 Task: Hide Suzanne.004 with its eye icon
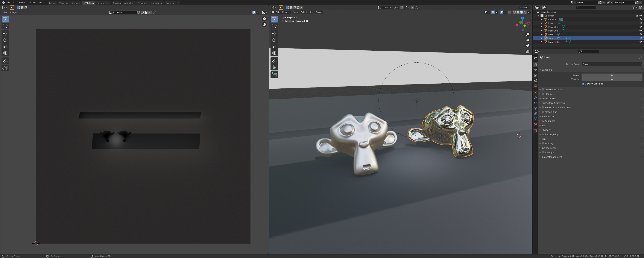point(640,42)
